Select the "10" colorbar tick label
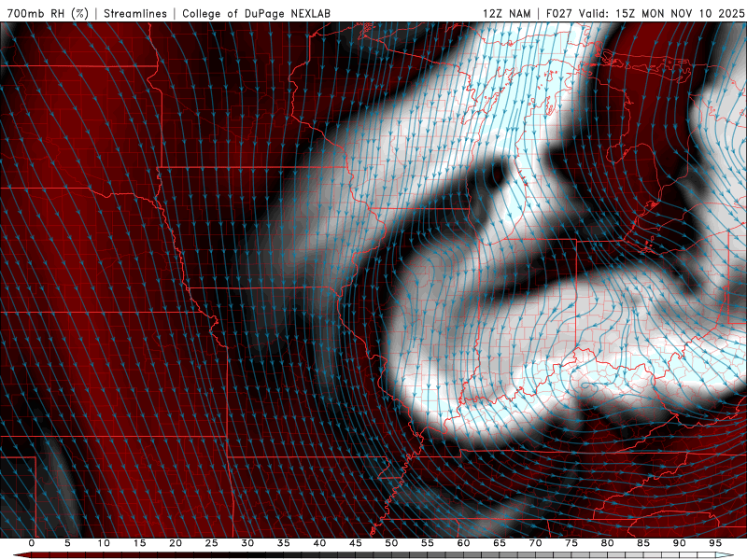This screenshot has width=747, height=560. coord(104,543)
